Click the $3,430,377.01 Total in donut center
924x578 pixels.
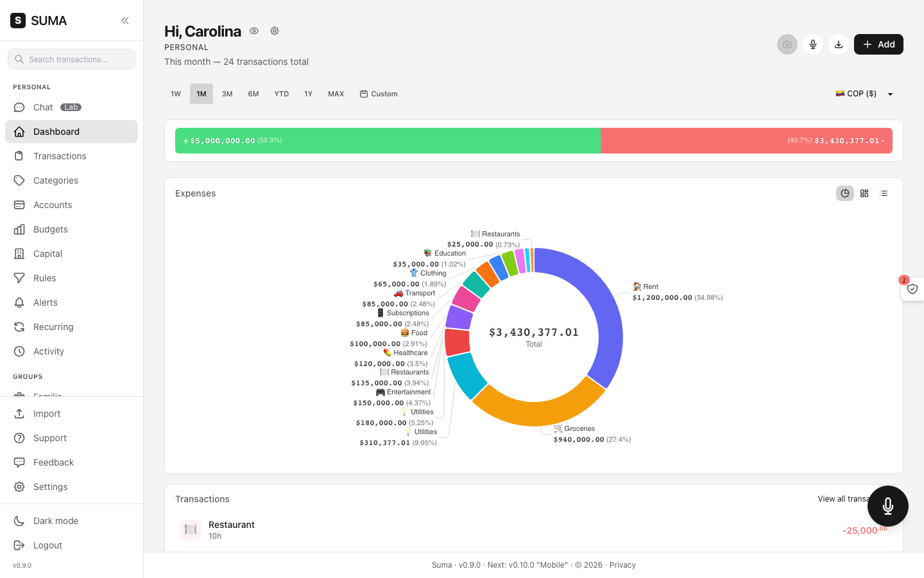tap(534, 337)
